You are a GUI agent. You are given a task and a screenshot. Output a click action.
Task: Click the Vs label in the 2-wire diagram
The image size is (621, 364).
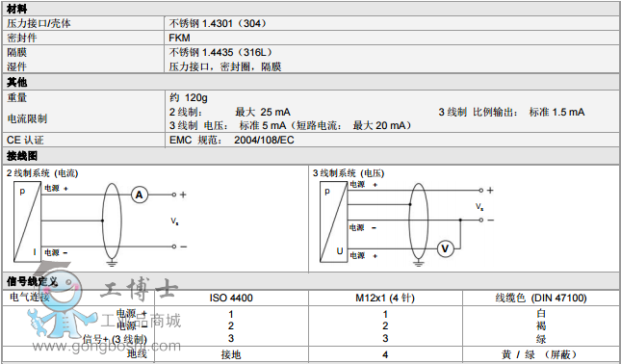tap(174, 221)
